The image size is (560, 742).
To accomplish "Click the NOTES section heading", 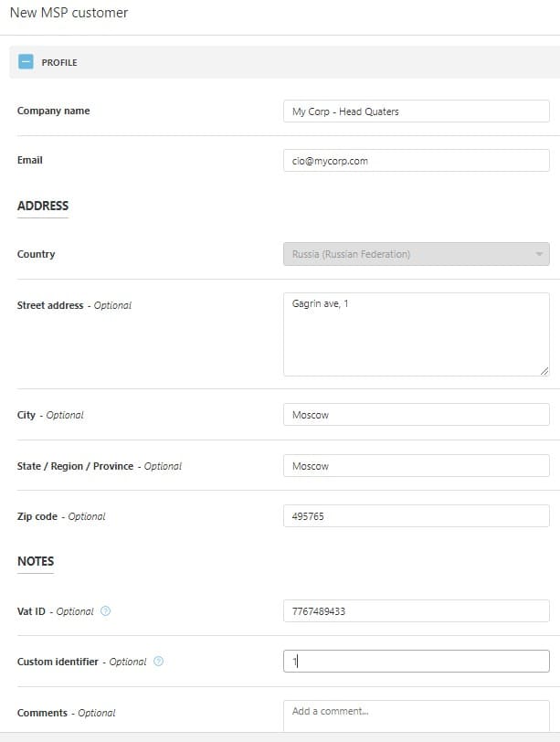I will [x=36, y=561].
